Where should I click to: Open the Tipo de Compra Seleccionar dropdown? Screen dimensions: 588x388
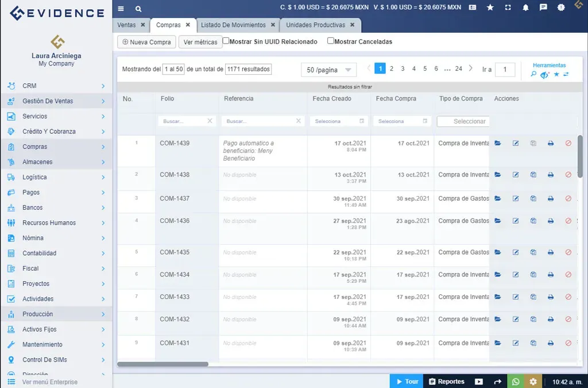click(x=462, y=121)
